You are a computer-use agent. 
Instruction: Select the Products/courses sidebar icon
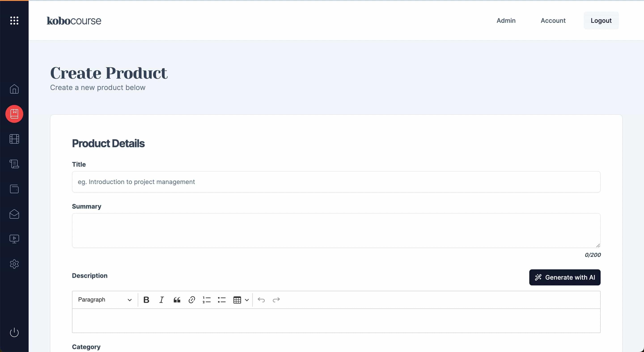point(14,114)
